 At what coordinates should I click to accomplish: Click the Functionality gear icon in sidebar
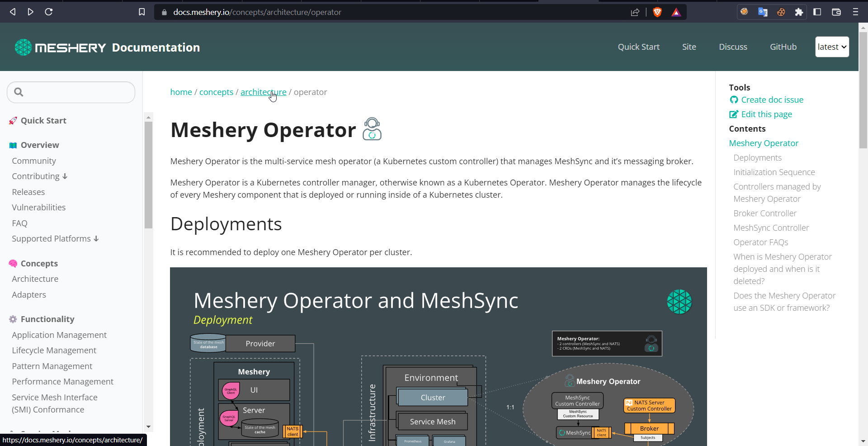click(x=13, y=319)
